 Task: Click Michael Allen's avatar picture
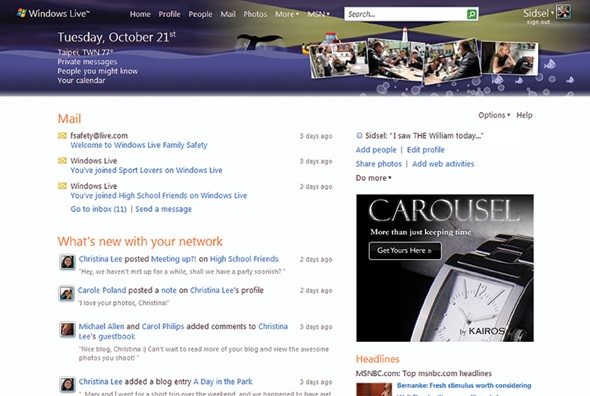tap(67, 329)
